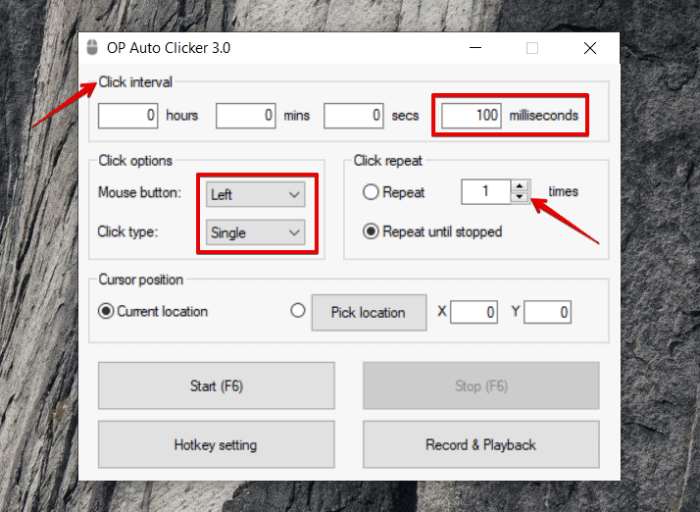
Task: Click the Start (F6) button
Action: tap(216, 386)
